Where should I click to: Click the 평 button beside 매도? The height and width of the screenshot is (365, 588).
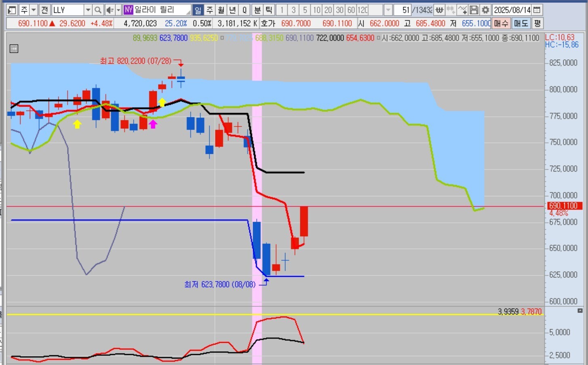coord(537,23)
